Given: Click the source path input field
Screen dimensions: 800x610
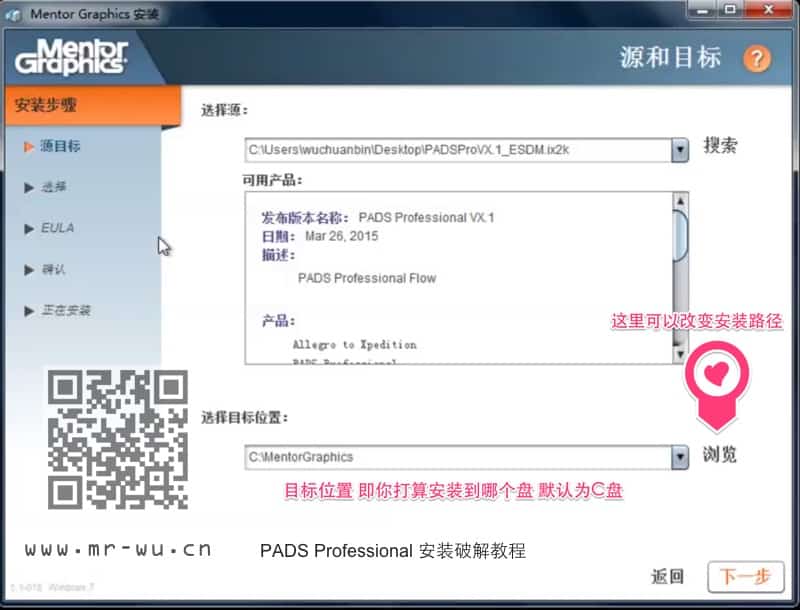Looking at the screenshot, I should pyautogui.click(x=458, y=150).
